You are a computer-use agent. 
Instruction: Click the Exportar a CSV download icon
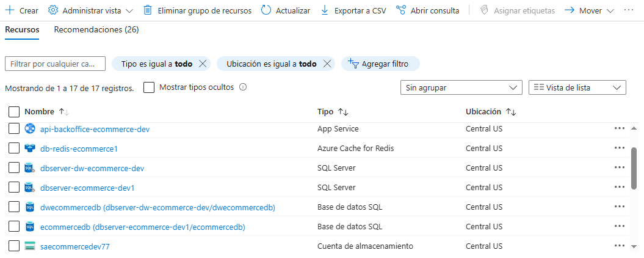tap(325, 10)
